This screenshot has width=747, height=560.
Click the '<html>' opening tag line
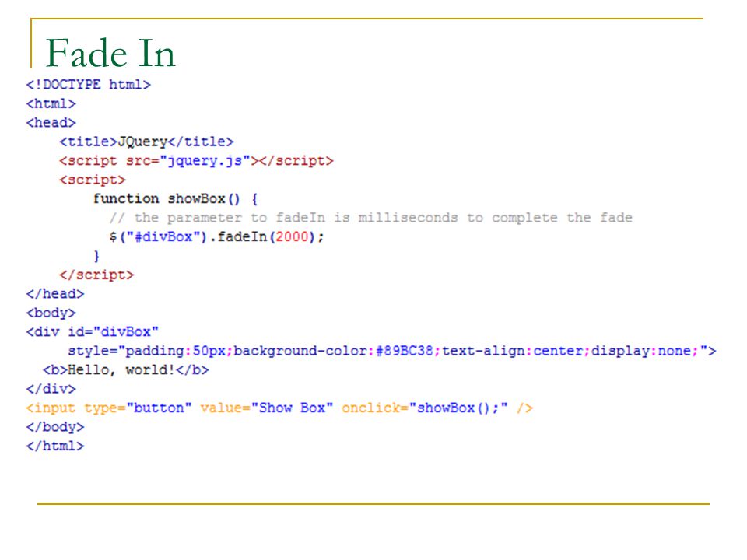coord(51,103)
